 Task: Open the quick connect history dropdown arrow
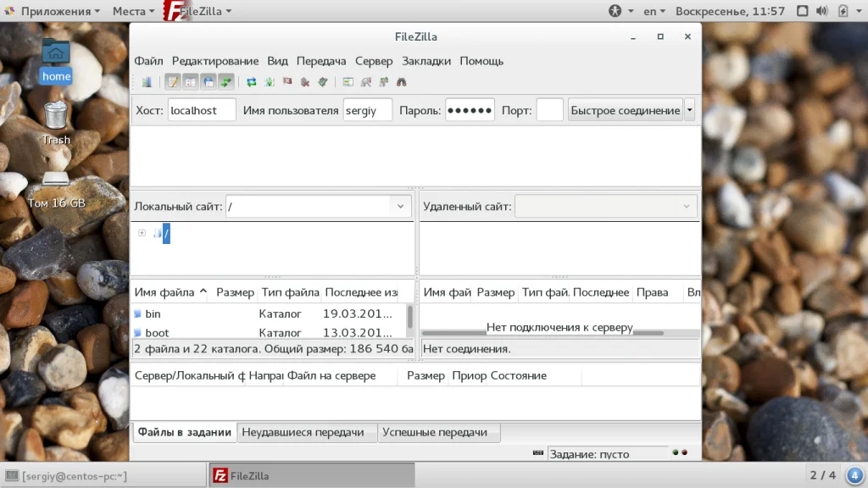(690, 110)
